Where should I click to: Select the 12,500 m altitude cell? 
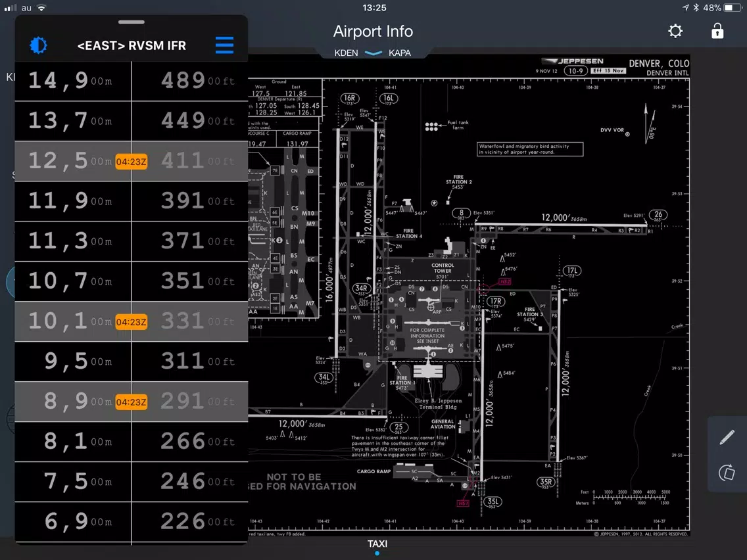click(x=73, y=161)
